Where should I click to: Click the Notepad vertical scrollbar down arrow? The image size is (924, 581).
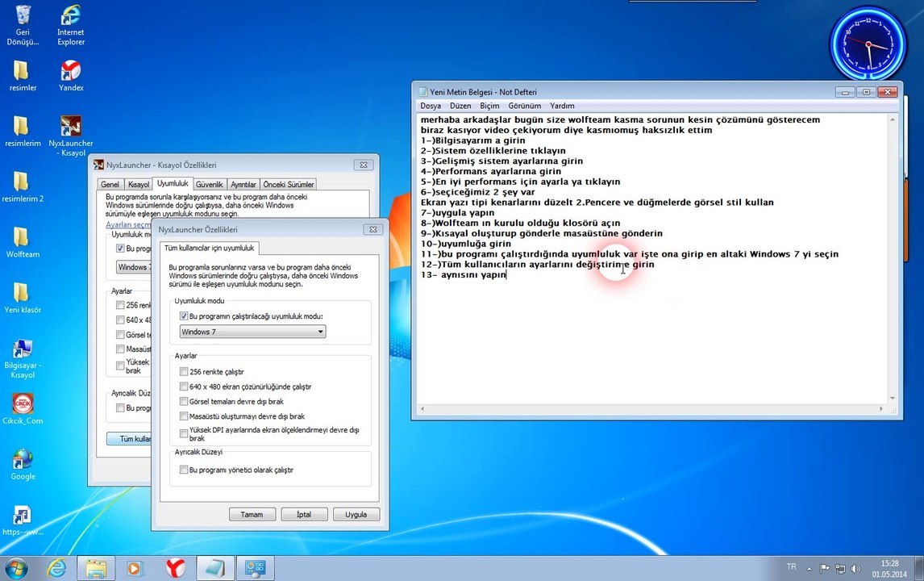coord(893,398)
